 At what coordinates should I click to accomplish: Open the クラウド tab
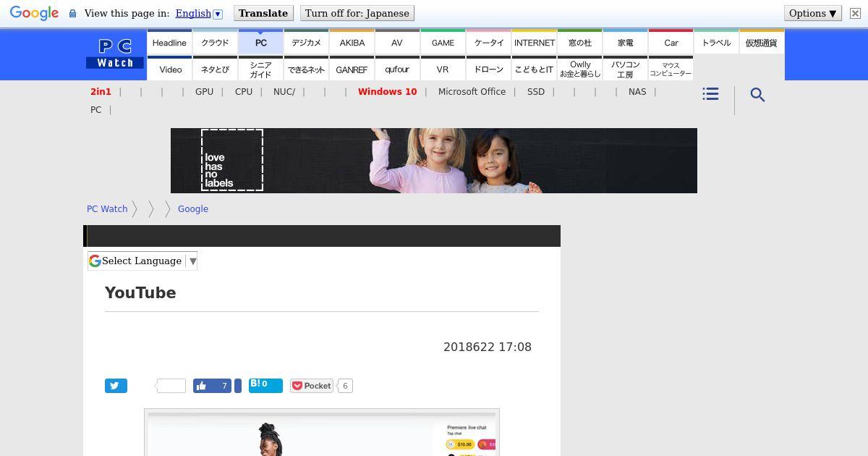pyautogui.click(x=215, y=43)
